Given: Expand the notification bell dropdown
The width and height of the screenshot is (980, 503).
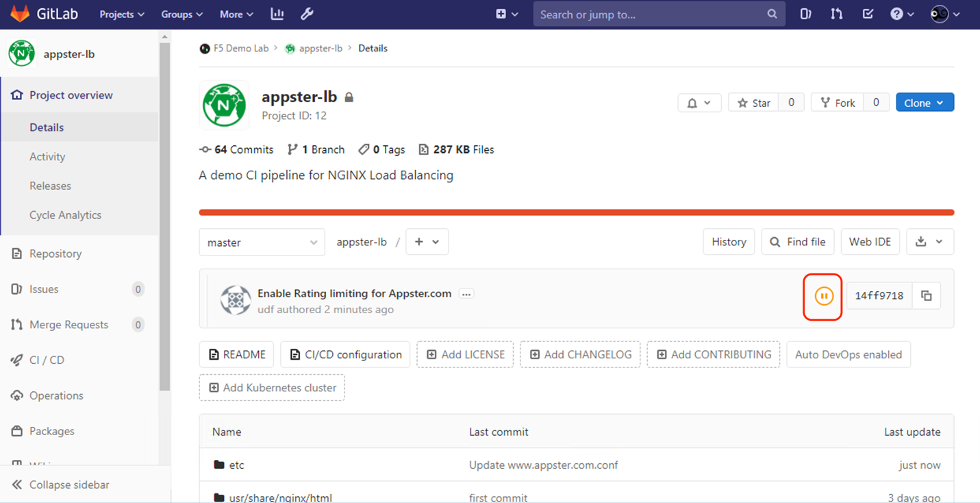Looking at the screenshot, I should point(699,103).
